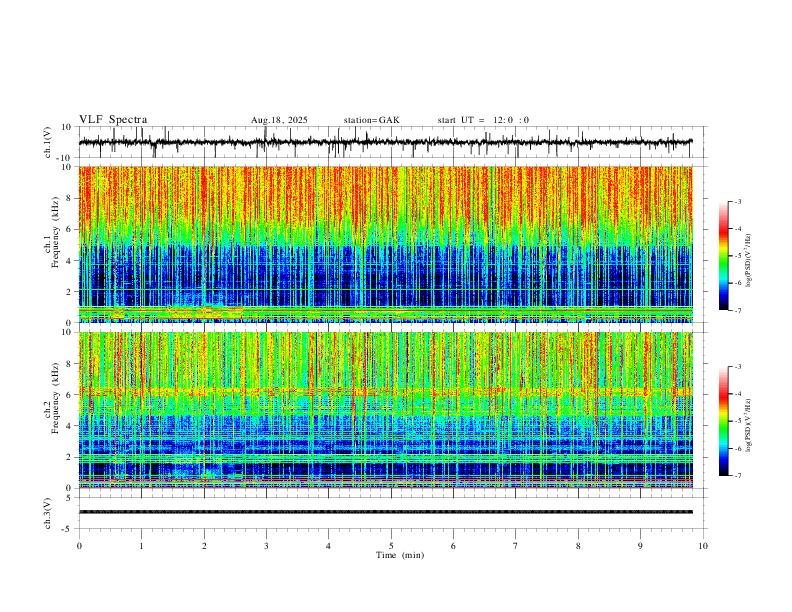Click the "10" label on the time axis
This screenshot has width=792, height=612.
703,546
